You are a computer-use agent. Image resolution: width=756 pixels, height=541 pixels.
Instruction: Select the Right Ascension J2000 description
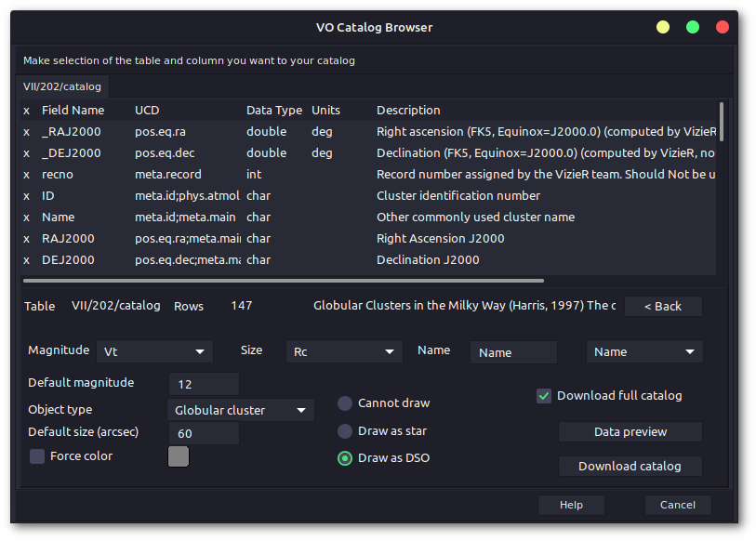point(441,239)
